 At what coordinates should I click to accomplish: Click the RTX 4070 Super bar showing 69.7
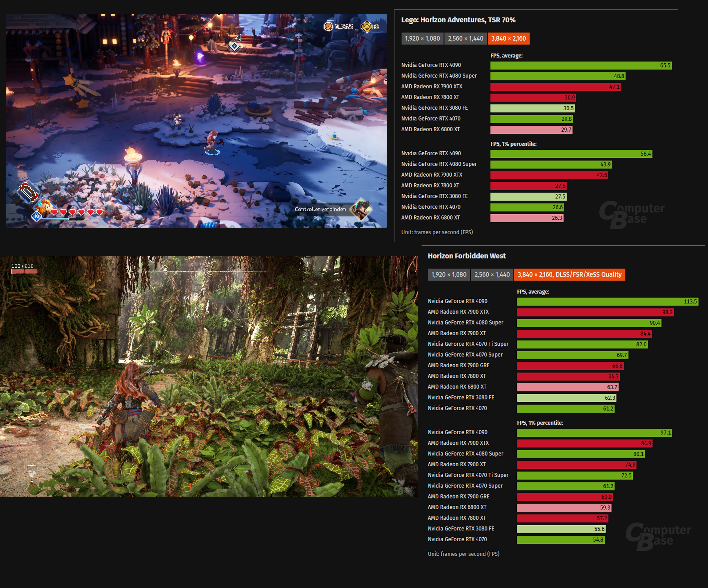pyautogui.click(x=572, y=355)
